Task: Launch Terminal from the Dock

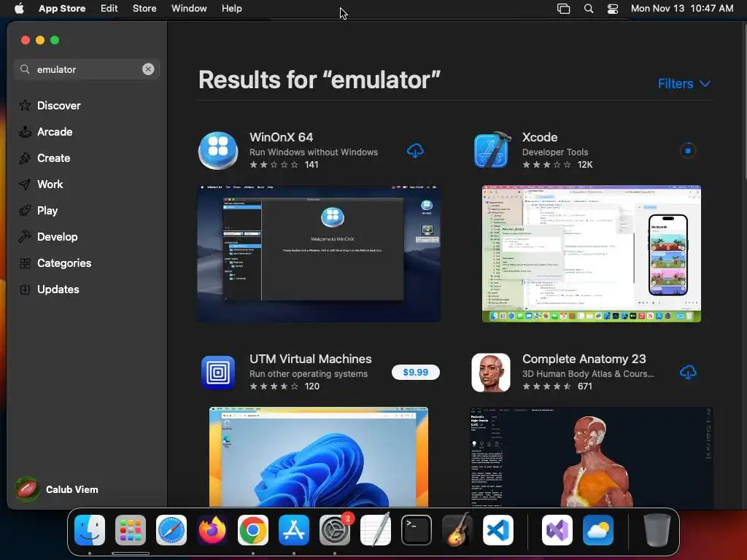Action: tap(417, 530)
